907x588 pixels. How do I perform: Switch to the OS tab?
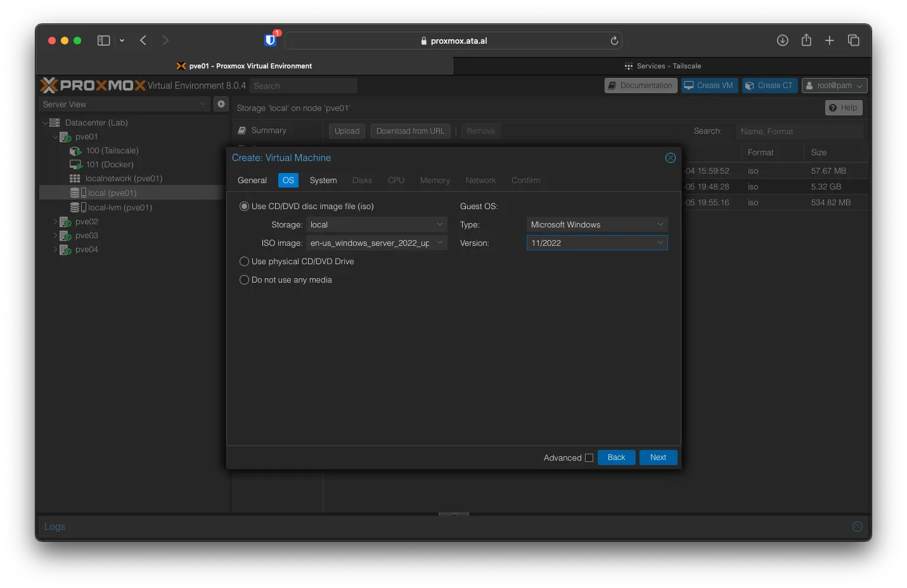point(288,181)
